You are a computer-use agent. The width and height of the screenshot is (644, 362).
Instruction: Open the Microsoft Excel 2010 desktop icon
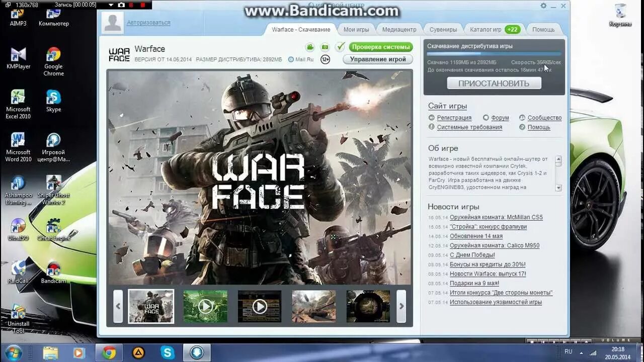tap(18, 104)
